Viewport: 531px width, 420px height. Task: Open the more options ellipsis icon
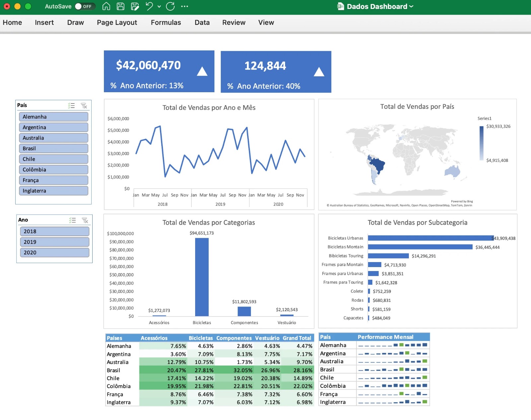point(185,6)
